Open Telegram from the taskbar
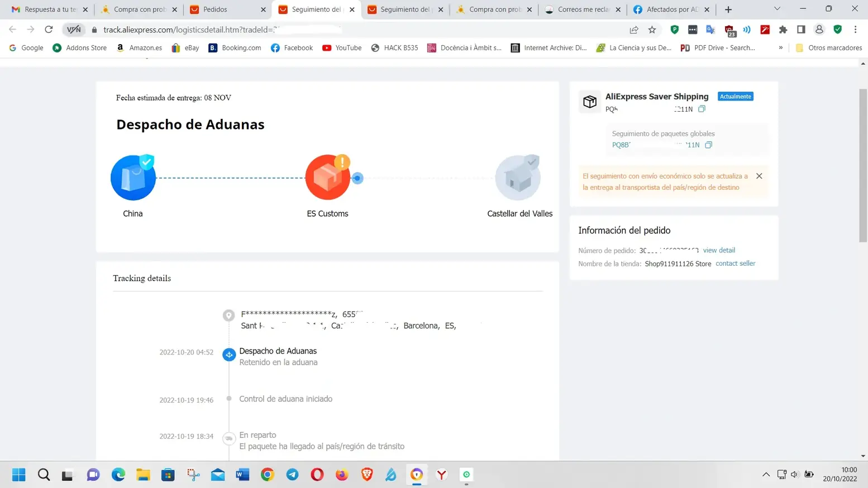The width and height of the screenshot is (868, 488). pyautogui.click(x=292, y=475)
